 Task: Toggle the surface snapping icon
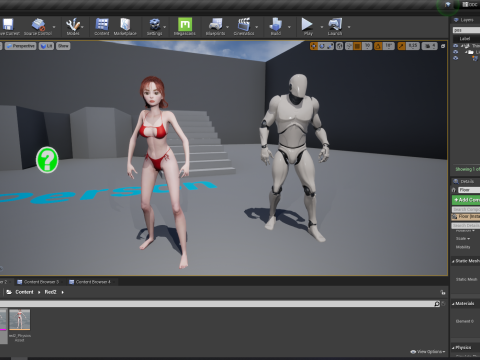(349, 46)
